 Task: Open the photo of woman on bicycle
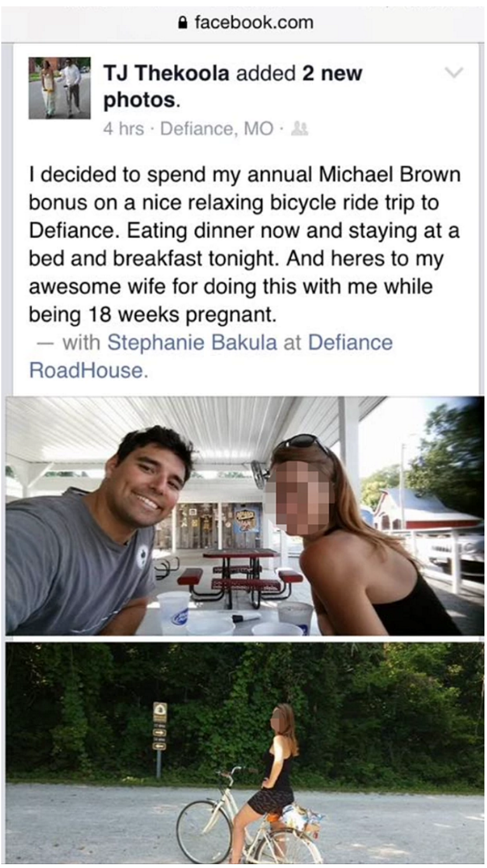coord(243,754)
